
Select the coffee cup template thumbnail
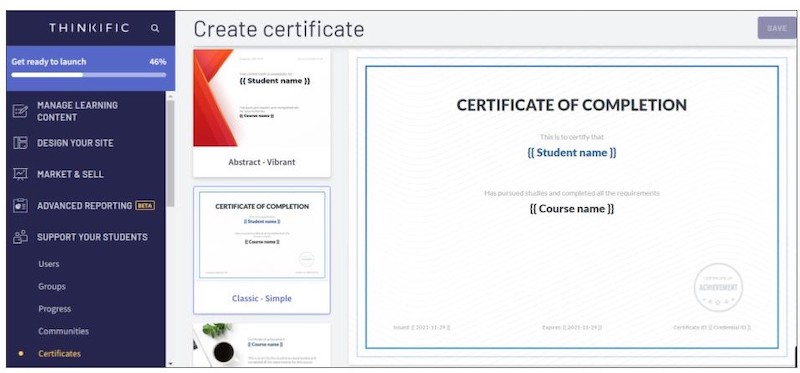[262, 345]
